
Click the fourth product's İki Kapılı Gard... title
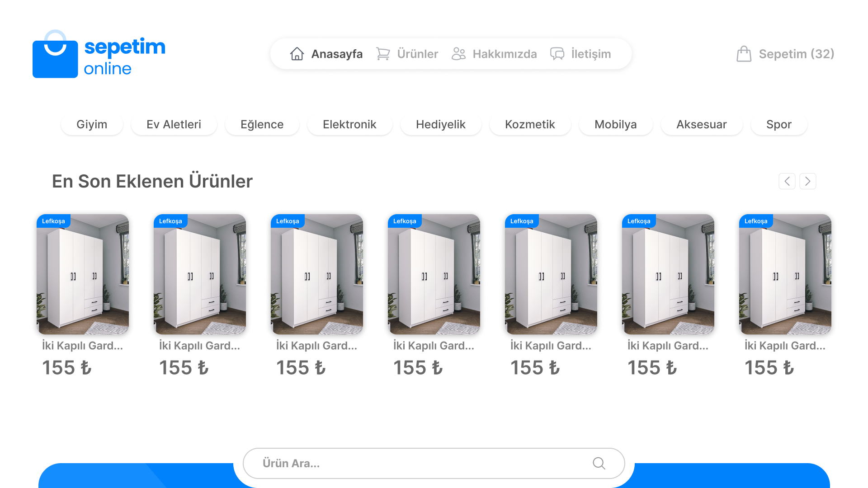tap(434, 346)
